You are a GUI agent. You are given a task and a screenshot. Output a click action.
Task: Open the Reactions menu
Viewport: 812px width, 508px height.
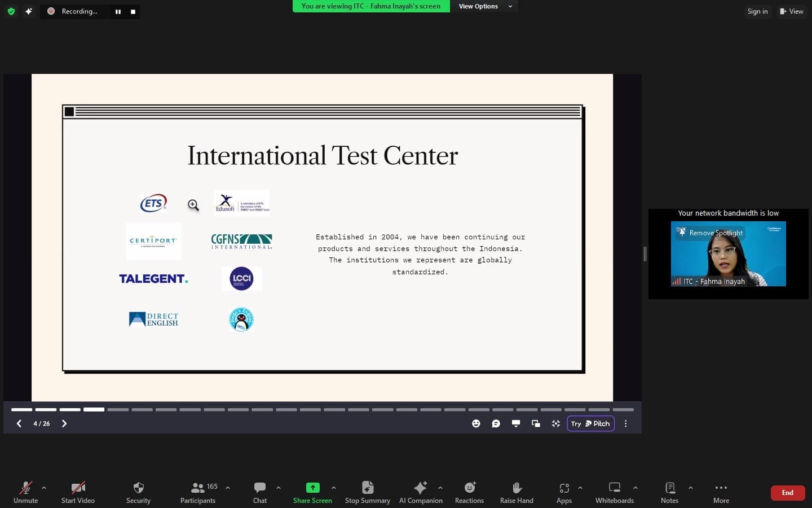(x=469, y=492)
